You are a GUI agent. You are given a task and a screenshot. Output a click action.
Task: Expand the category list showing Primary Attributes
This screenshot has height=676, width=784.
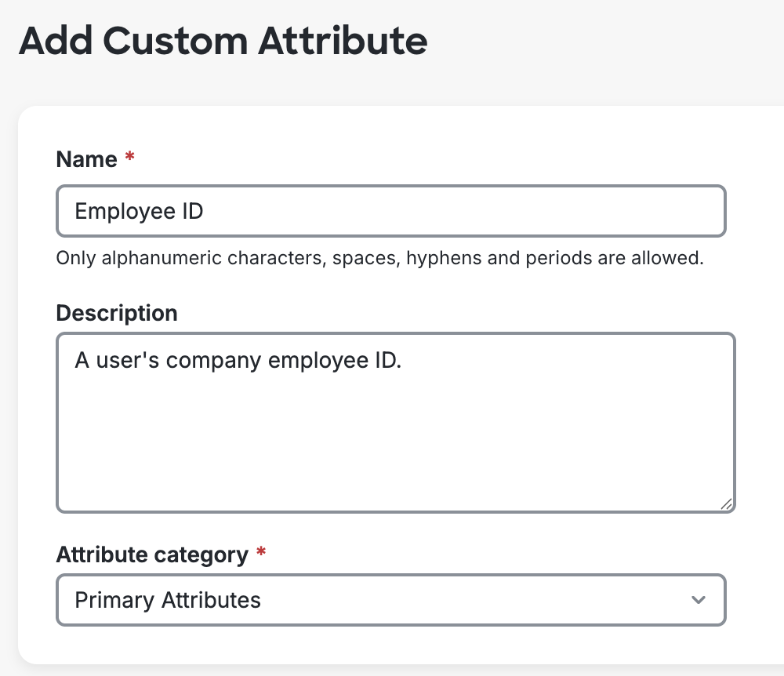[x=390, y=600]
